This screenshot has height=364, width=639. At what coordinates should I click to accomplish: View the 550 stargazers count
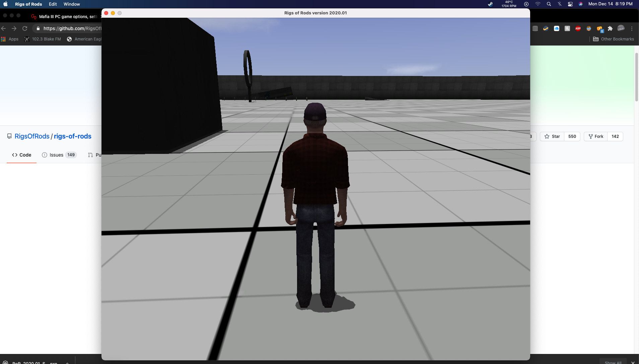572,136
